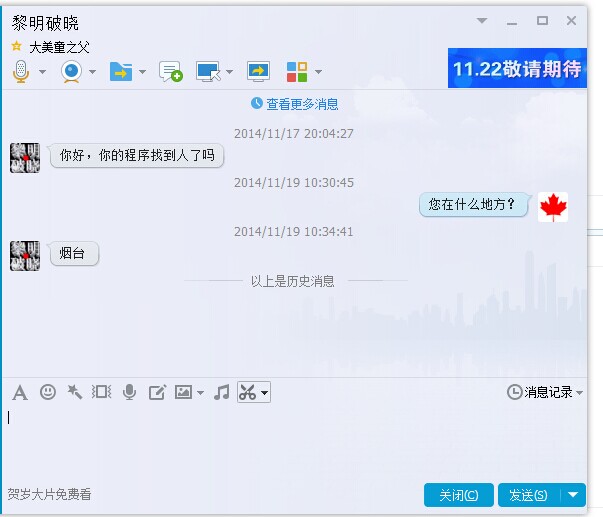Image resolution: width=603 pixels, height=517 pixels.
Task: Click the 发送(S) send button
Action: (x=527, y=495)
